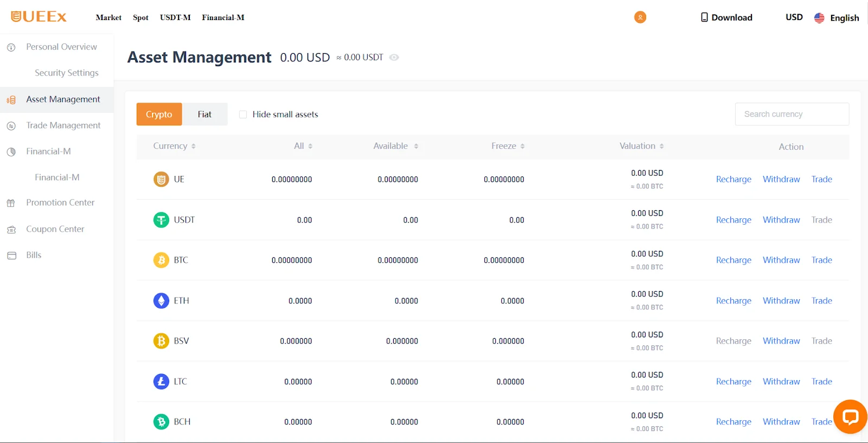The image size is (868, 443).
Task: Click Recharge for ETH
Action: pos(733,301)
